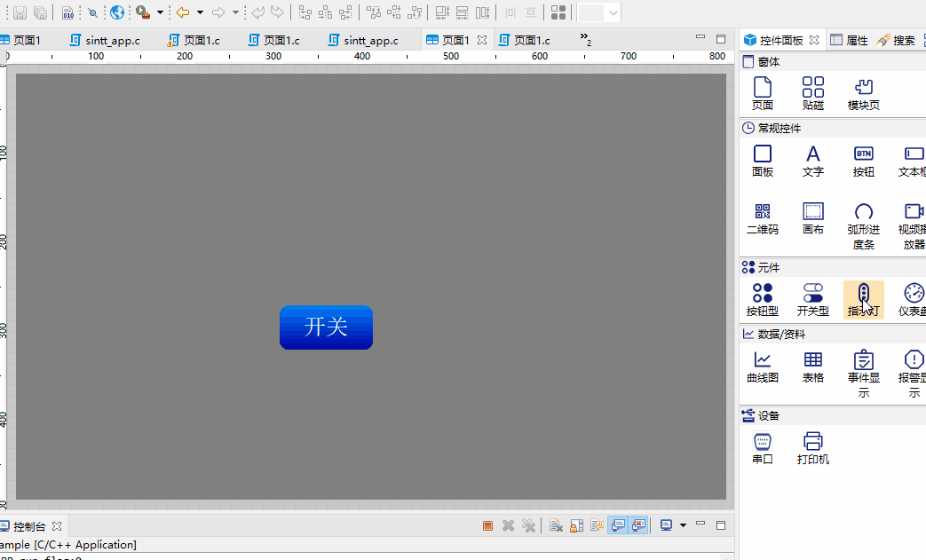Screen dimensions: 926x560
Task: Select the 仪表盘 gauge widget icon
Action: click(914, 299)
